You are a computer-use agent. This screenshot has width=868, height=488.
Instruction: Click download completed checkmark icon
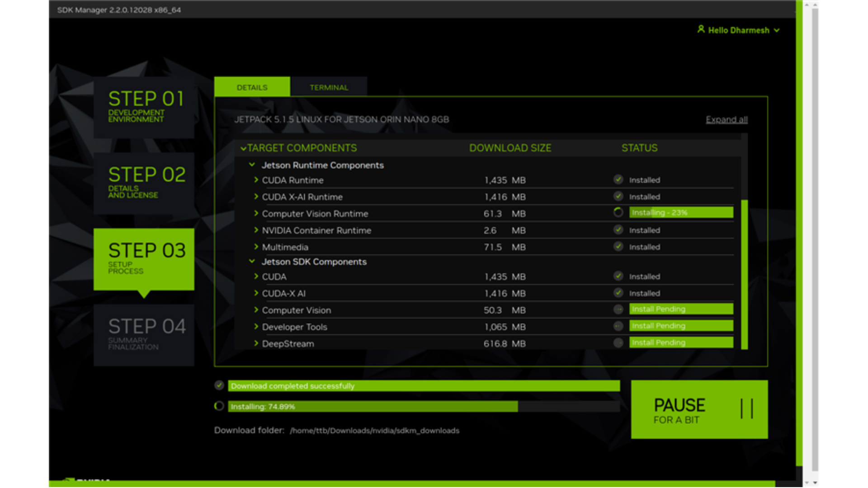click(219, 385)
